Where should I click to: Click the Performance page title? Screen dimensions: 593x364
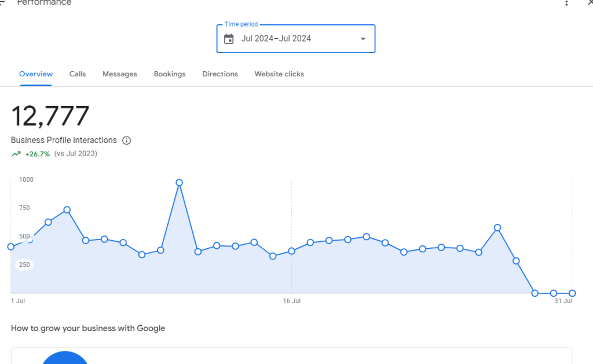coord(44,3)
